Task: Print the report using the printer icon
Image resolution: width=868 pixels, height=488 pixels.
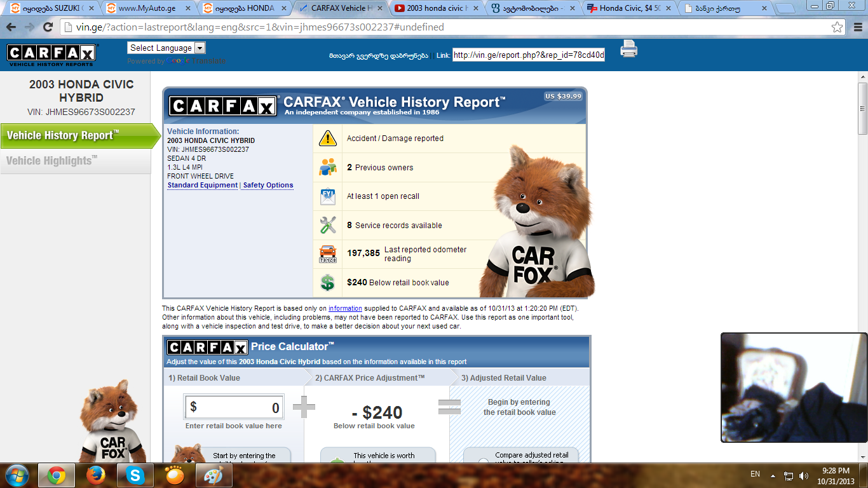Action: (x=628, y=49)
